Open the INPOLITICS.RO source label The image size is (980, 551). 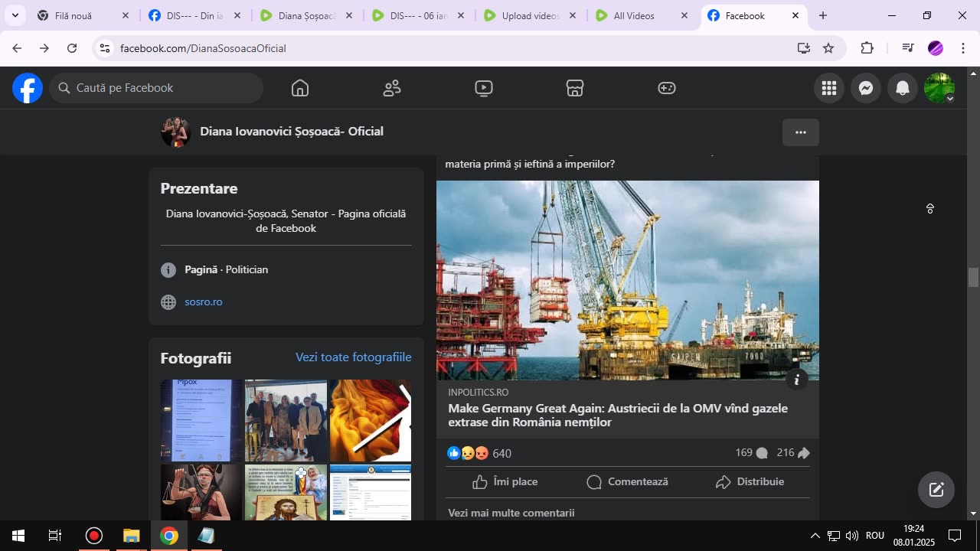(479, 393)
